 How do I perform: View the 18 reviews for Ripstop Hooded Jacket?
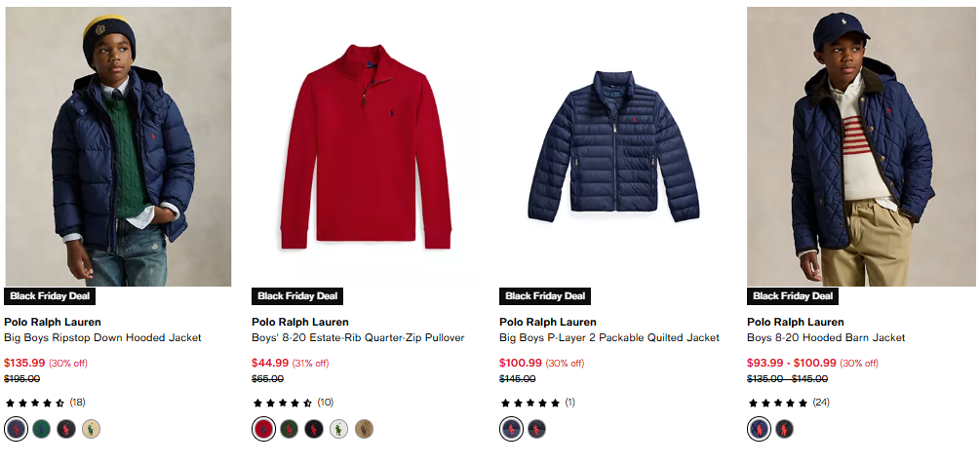click(x=77, y=402)
